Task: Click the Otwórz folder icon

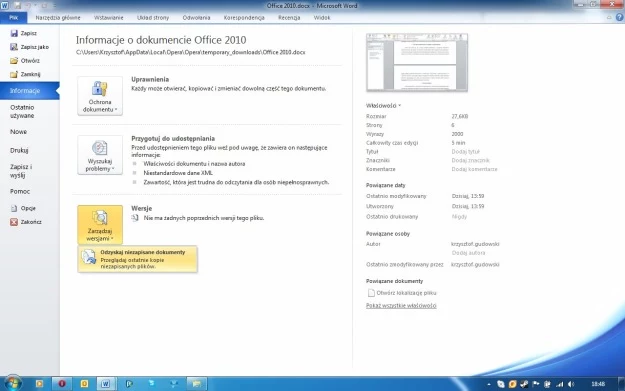Action: coord(14,61)
